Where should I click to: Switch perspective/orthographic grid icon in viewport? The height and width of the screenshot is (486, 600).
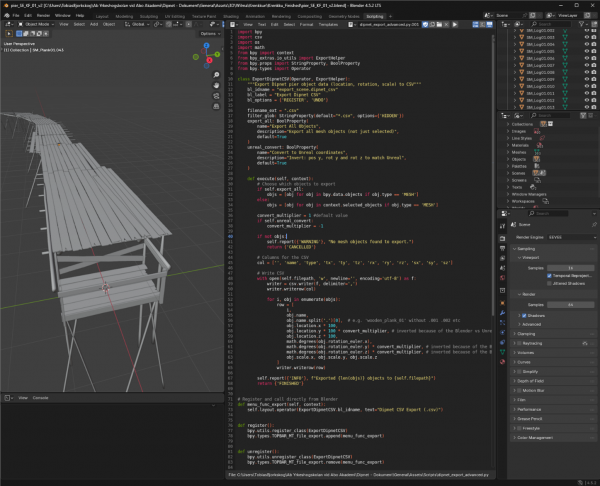(x=216, y=106)
